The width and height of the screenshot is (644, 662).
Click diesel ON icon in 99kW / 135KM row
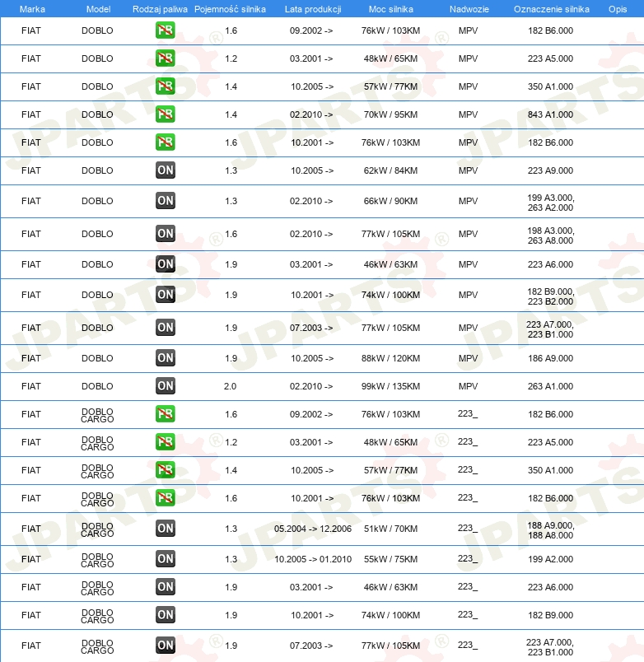(165, 386)
